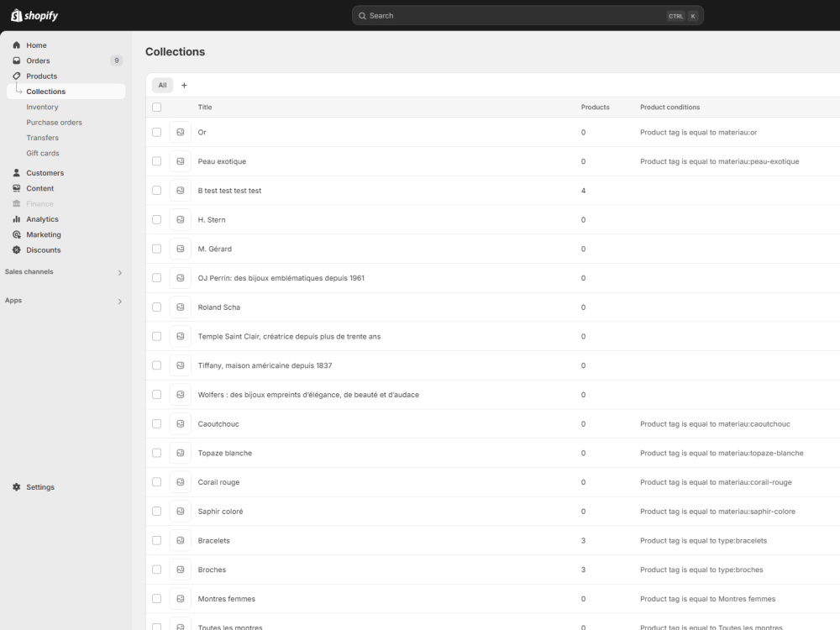
Task: Select the All view tab
Action: 162,85
